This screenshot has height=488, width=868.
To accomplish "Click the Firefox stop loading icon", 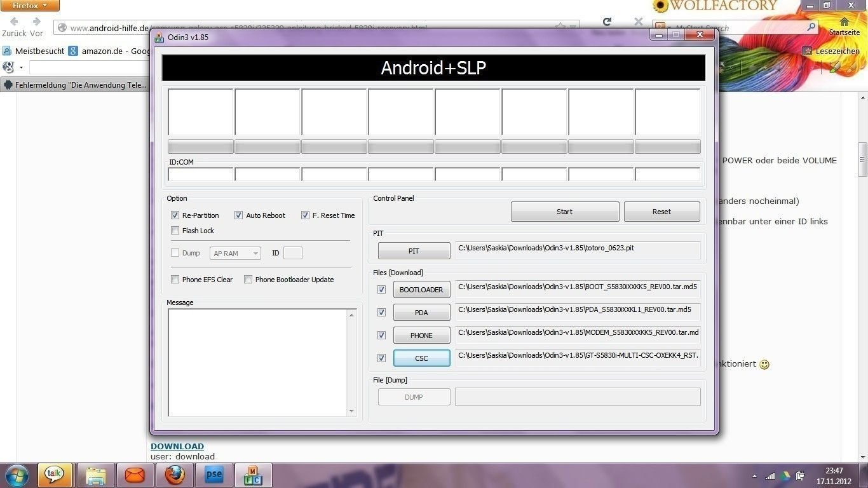I will [639, 22].
